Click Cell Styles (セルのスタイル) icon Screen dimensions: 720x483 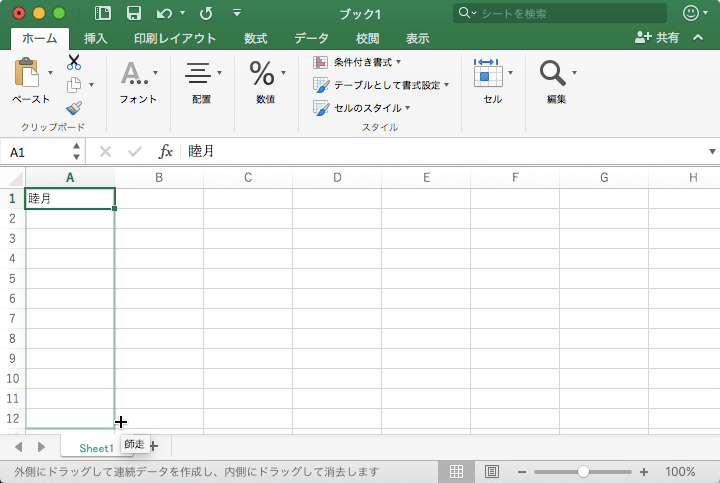pos(321,108)
